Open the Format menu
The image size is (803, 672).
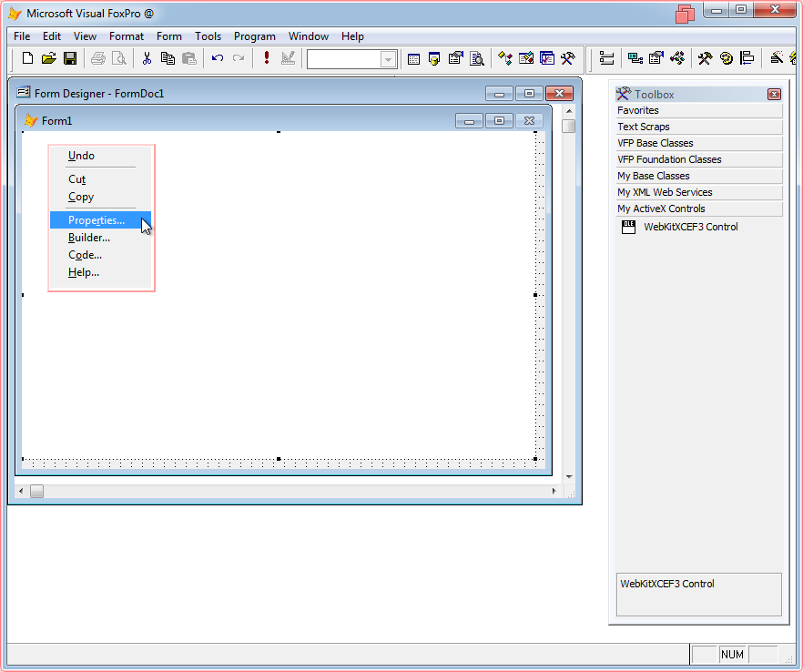pos(127,36)
